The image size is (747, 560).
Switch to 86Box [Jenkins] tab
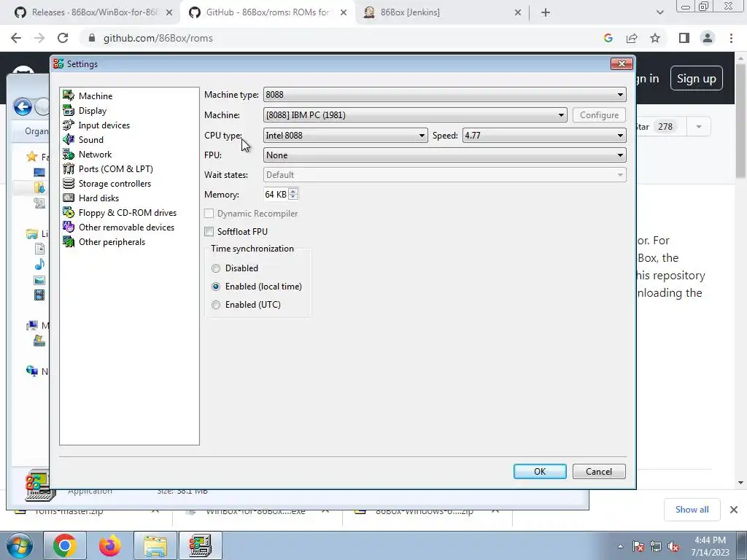pos(442,12)
